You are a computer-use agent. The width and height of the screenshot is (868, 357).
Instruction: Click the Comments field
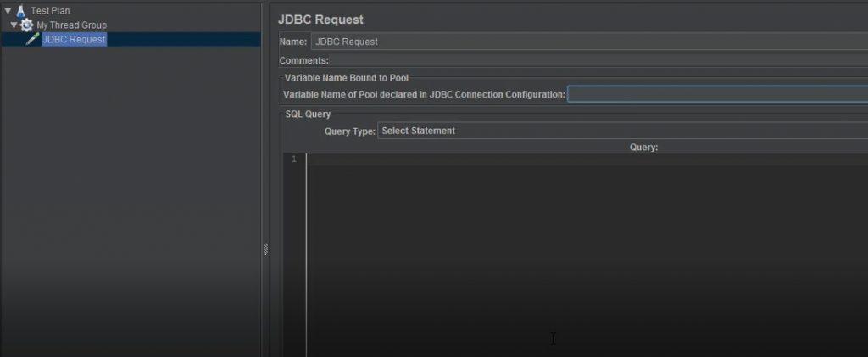point(599,60)
